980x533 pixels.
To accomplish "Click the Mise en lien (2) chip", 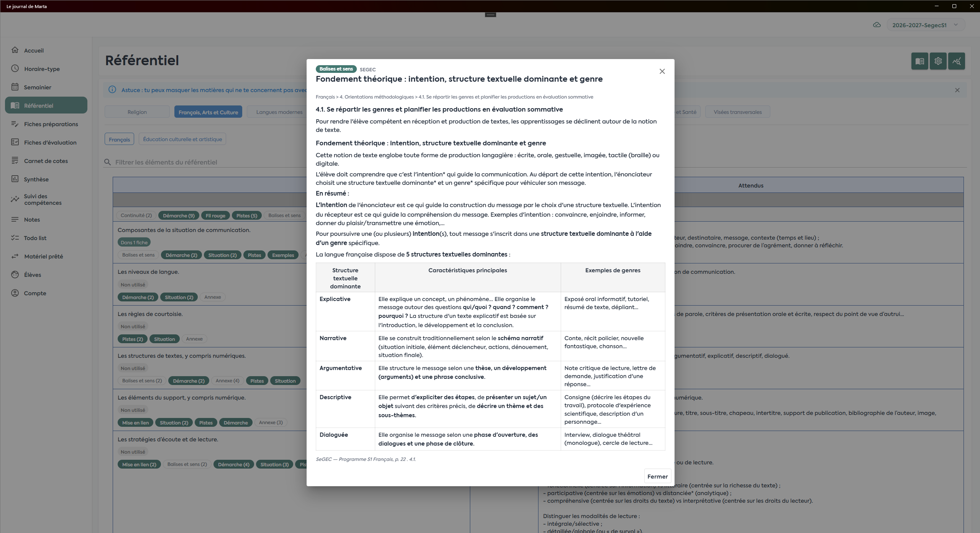I will click(139, 464).
